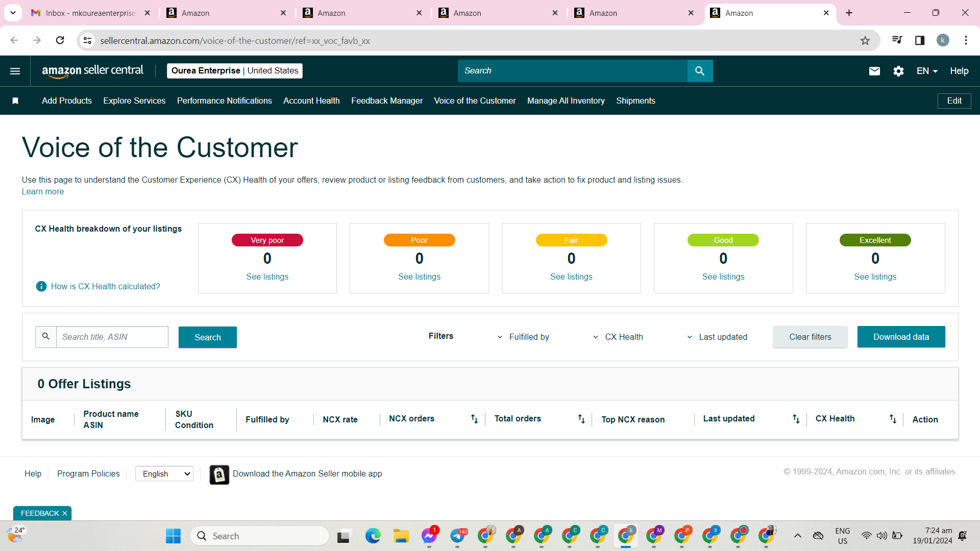This screenshot has width=980, height=551.
Task: Open Manage All Inventory
Action: [x=566, y=101]
